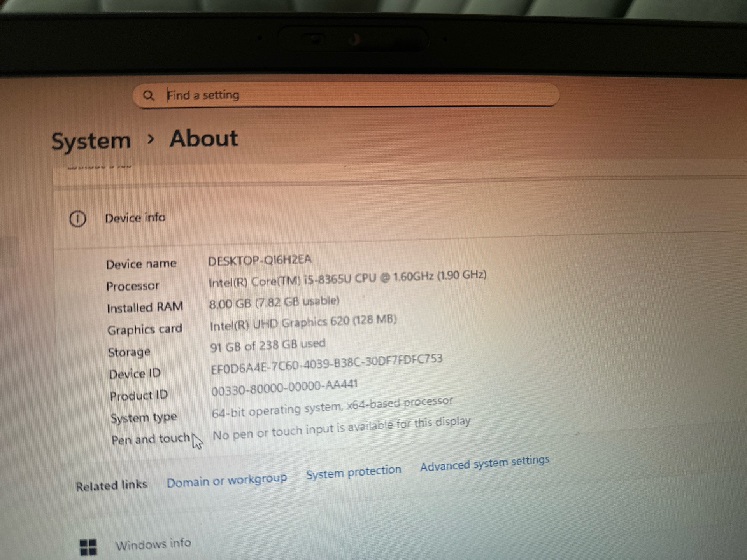Click the breadcrumb chevron after System
This screenshot has height=560, width=747.
point(151,139)
